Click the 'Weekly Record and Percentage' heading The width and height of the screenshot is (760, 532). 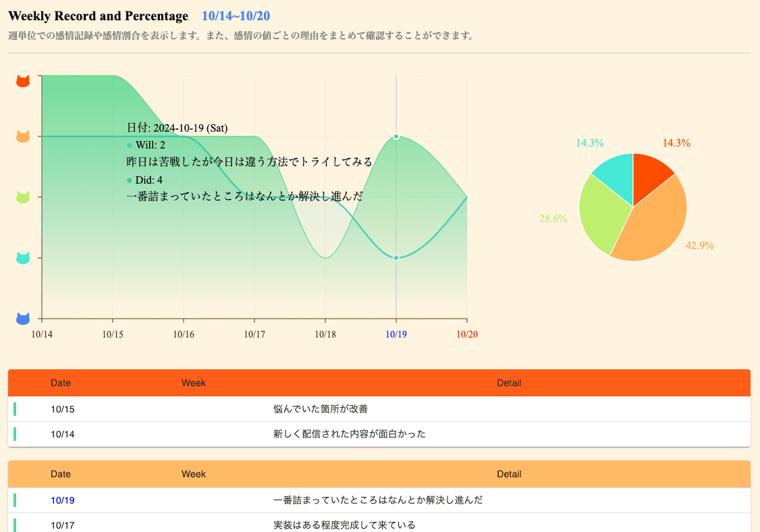pos(99,16)
